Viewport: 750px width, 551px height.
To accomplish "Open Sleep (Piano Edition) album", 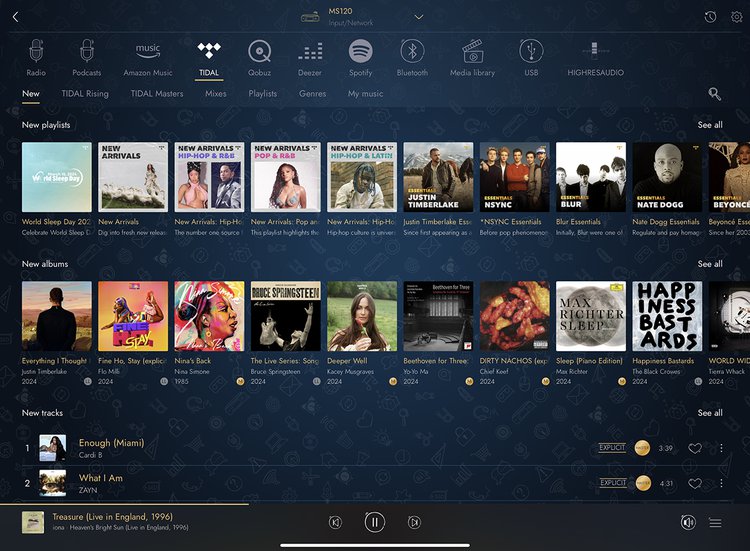I will (591, 316).
